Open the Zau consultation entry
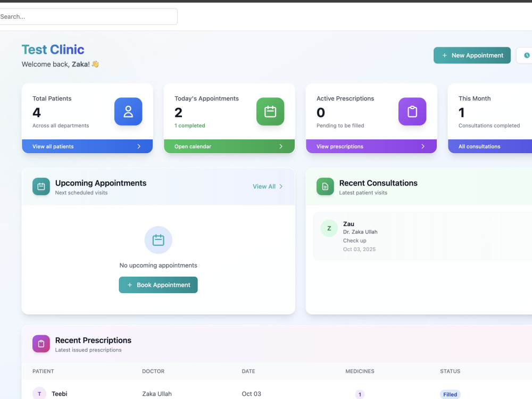The width and height of the screenshot is (532, 399). pos(423,236)
